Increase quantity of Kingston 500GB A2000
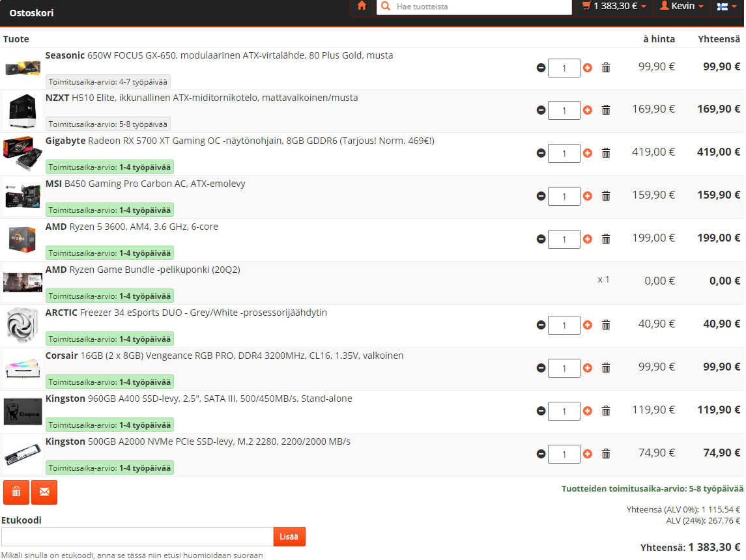Screen dimensions: 746x560 click(x=588, y=454)
